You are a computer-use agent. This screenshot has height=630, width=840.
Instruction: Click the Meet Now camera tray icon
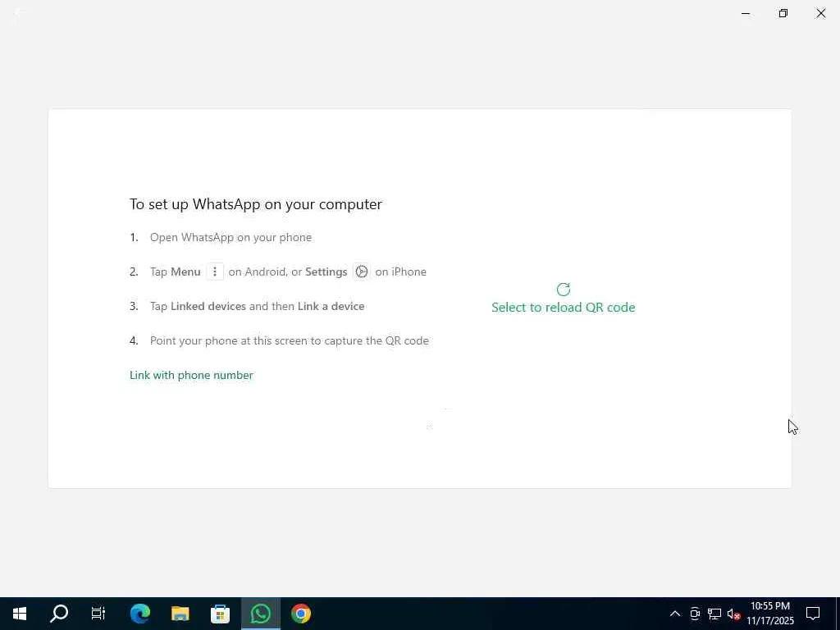point(695,614)
